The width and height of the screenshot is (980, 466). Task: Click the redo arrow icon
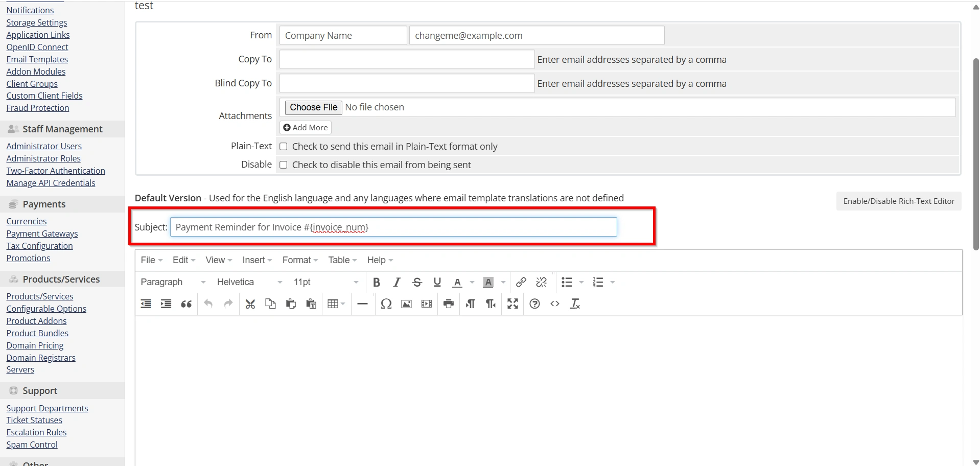pyautogui.click(x=228, y=304)
